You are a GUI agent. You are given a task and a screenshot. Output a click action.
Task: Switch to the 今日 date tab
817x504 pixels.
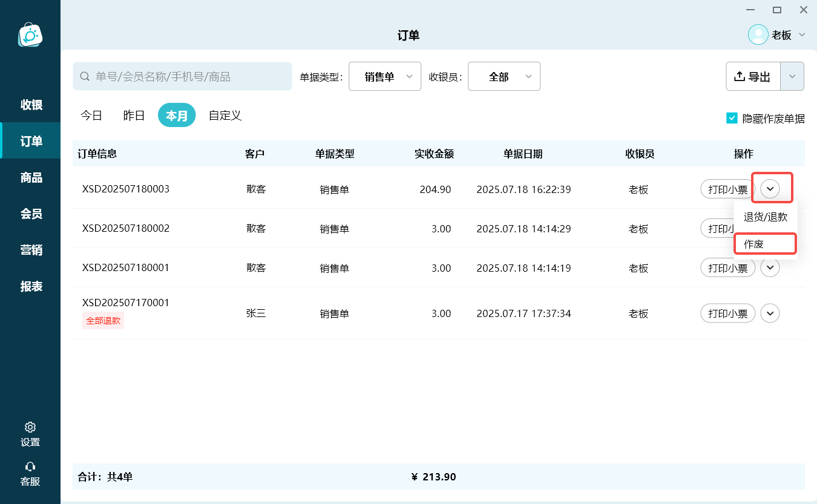point(91,115)
